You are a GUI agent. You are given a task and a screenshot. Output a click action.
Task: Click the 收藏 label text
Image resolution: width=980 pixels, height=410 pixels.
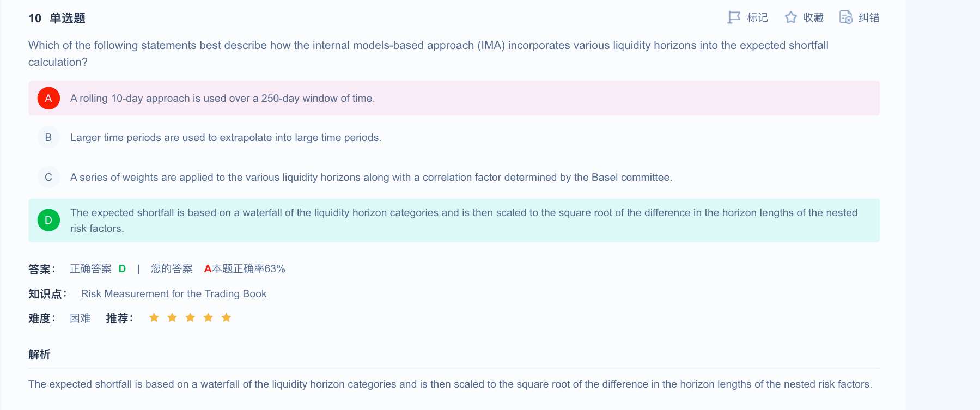coord(813,17)
